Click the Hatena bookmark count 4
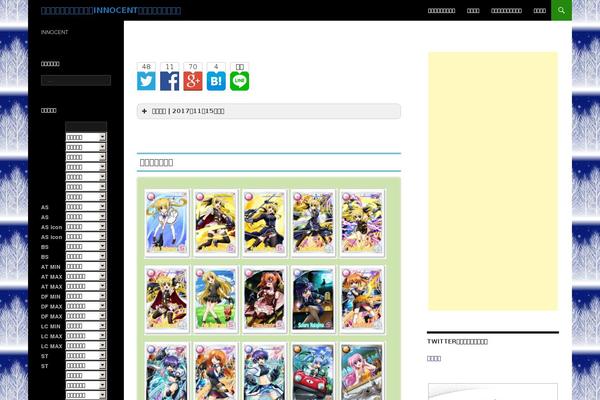Viewport: 600px width, 400px height. tap(216, 67)
